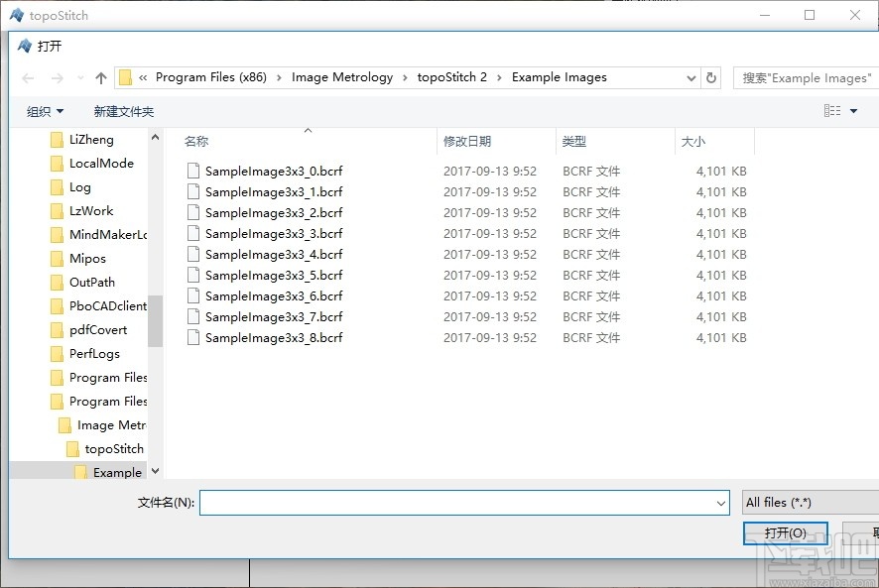879x588 pixels.
Task: Open All files (*.*) filter dropdown
Action: tap(811, 503)
